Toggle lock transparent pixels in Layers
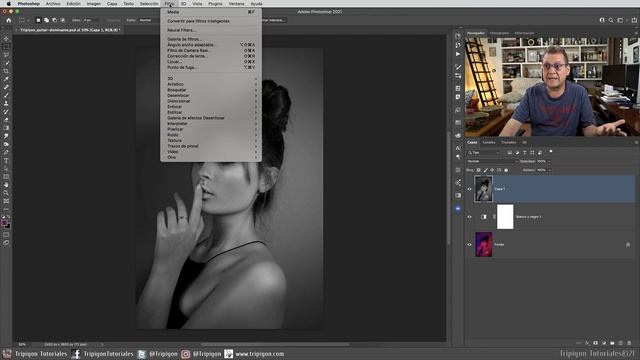640x360 pixels. [479, 170]
